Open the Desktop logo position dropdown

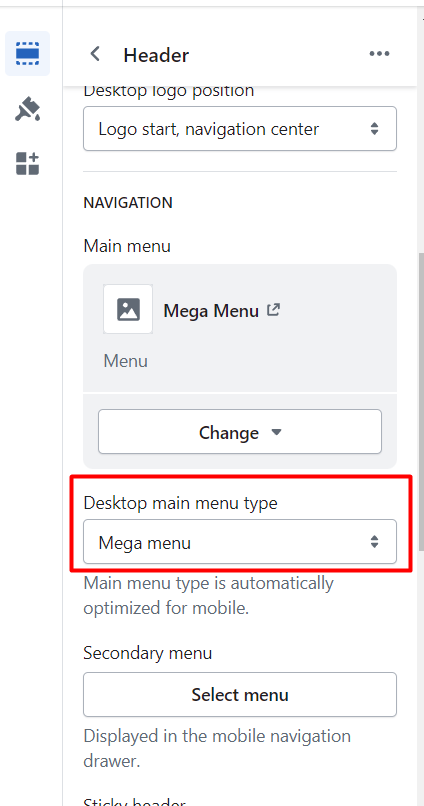coord(240,129)
